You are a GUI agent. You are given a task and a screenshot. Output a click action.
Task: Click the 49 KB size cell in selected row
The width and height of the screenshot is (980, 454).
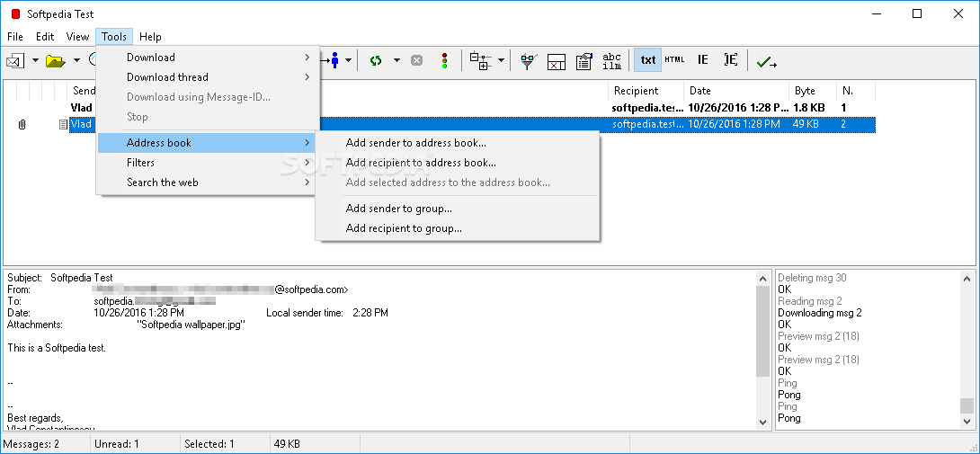click(x=806, y=124)
